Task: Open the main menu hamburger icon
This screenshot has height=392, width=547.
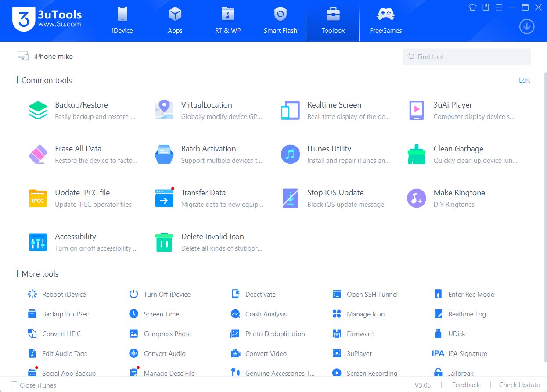Action: coord(499,7)
